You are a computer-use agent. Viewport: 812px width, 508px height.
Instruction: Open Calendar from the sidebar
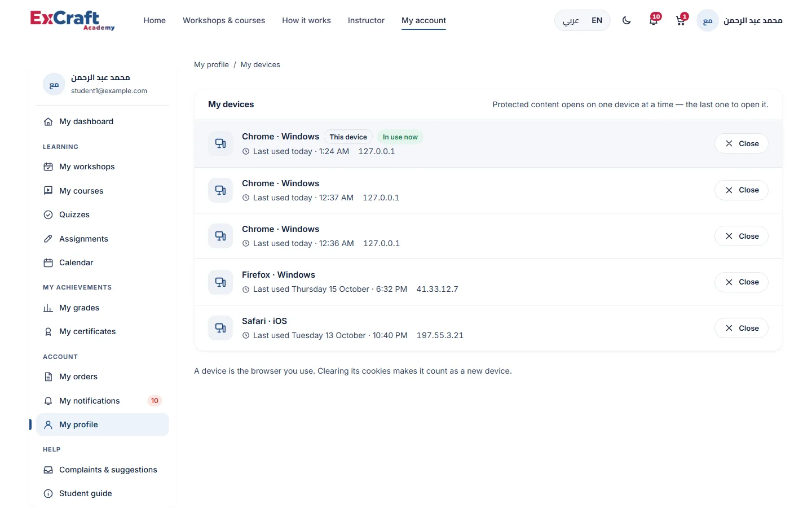coord(103,262)
